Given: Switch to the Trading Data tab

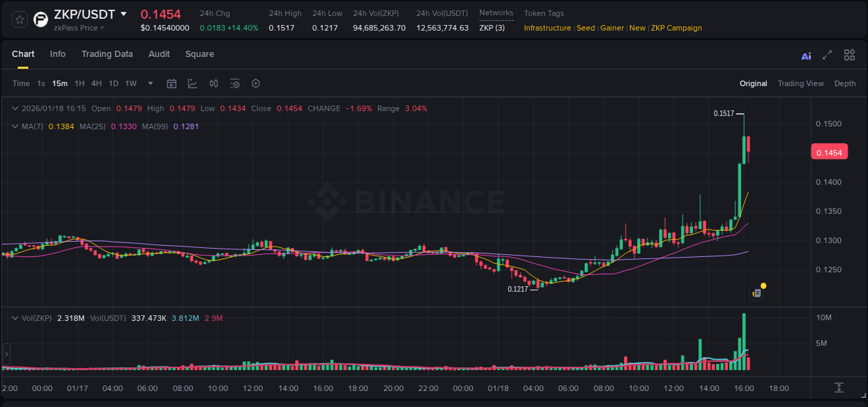Looking at the screenshot, I should [107, 54].
